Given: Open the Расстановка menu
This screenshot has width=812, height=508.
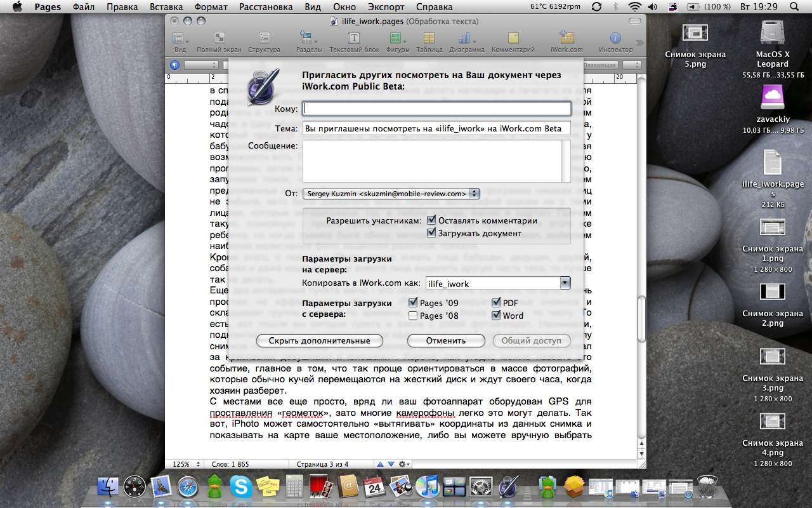Looking at the screenshot, I should click(x=266, y=6).
